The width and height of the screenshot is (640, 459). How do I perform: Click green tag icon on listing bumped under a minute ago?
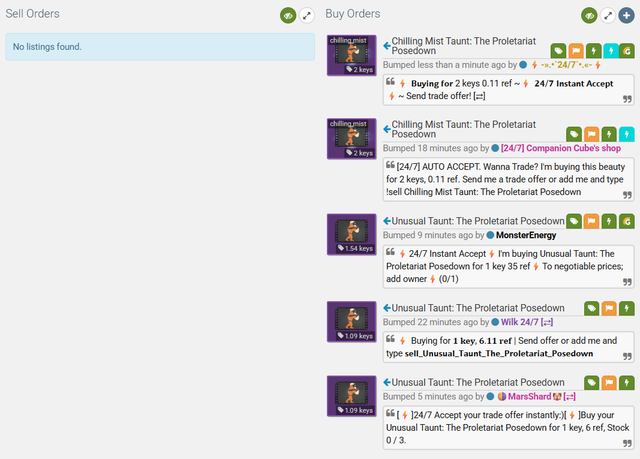coord(558,51)
